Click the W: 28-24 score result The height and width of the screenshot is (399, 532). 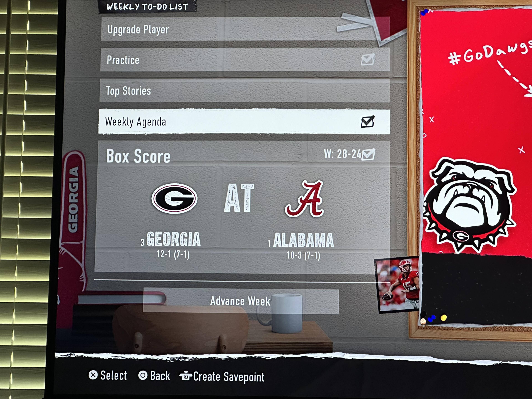pyautogui.click(x=342, y=154)
